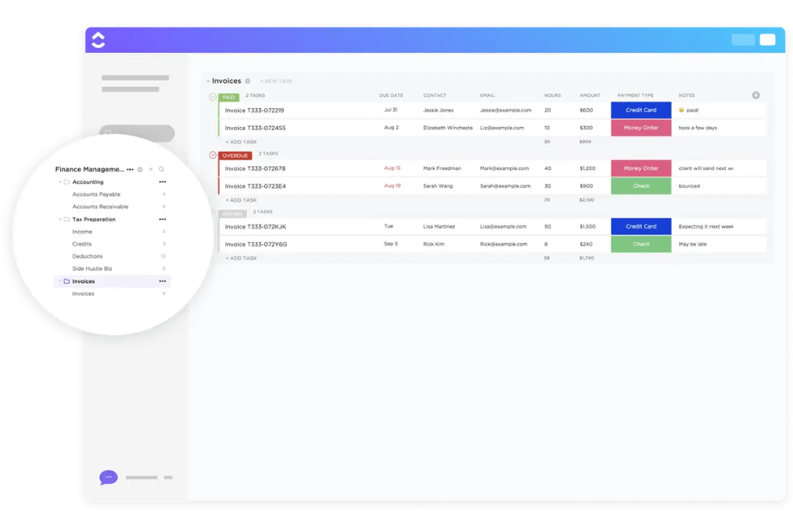Click the light blue top bar button
Viewport: 793px width, 532px height.
pyautogui.click(x=743, y=40)
